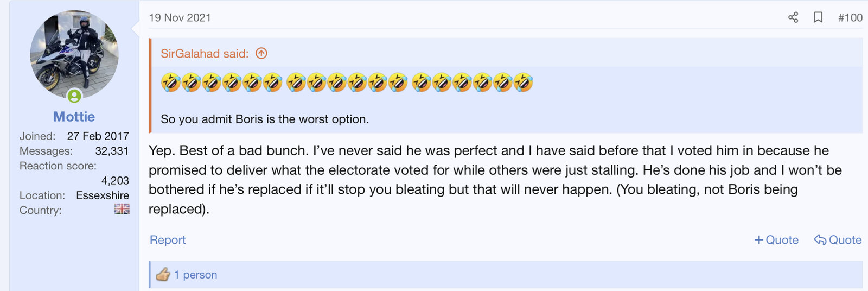Image resolution: width=868 pixels, height=291 pixels.
Task: Click the share icon on the post
Action: (793, 17)
